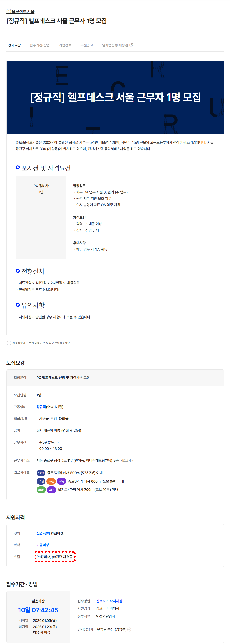Click the chevron arrow after 지도보기
This screenshot has height=644, width=230.
132,461
